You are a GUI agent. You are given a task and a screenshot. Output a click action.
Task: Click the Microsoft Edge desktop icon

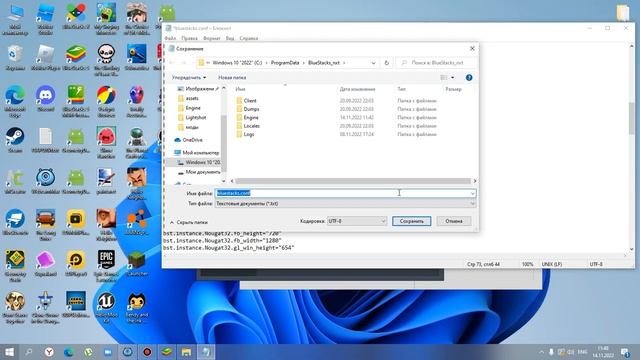click(15, 101)
